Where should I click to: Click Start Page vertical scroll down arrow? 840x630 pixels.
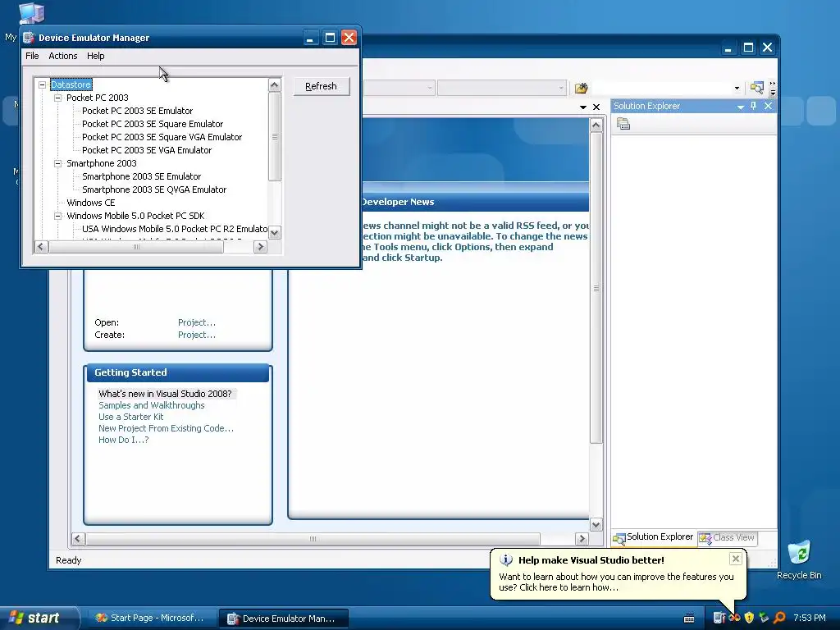(596, 525)
